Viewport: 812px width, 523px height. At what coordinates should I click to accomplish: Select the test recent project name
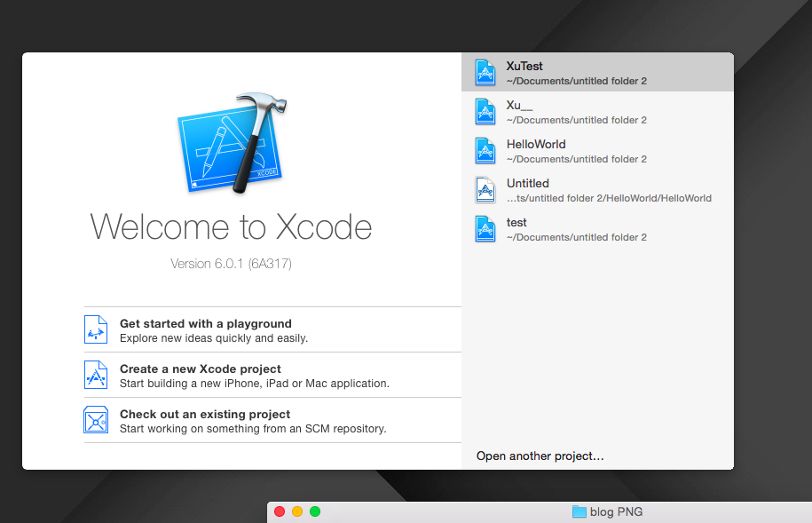tap(516, 222)
